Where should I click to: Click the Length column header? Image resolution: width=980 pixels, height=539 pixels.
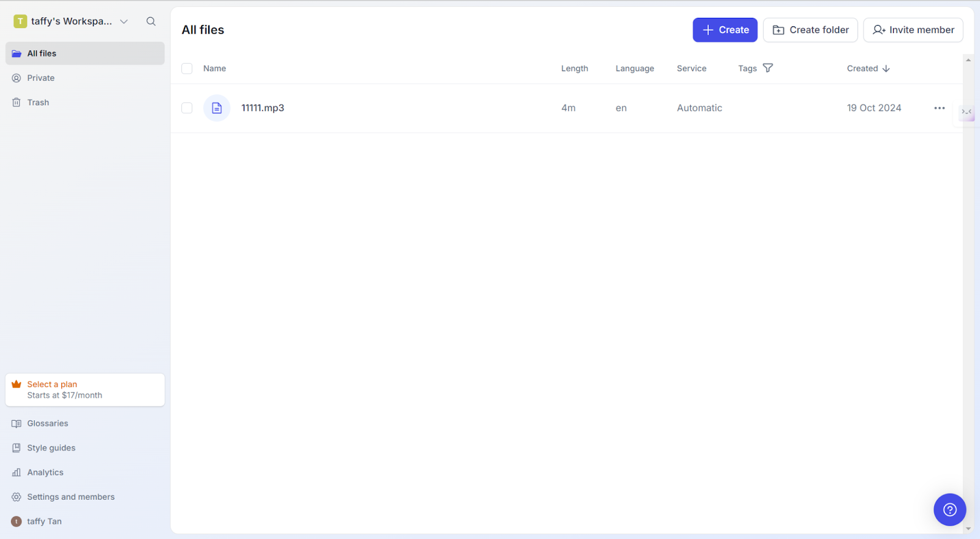(x=575, y=69)
